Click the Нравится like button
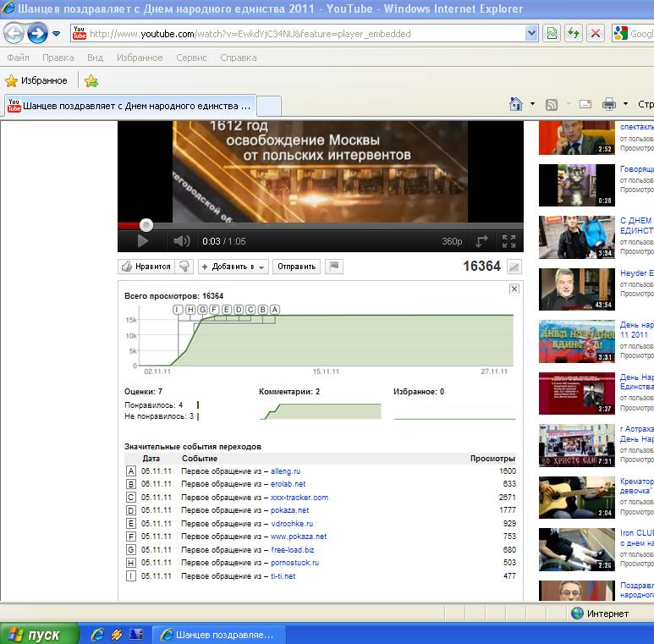 click(147, 267)
